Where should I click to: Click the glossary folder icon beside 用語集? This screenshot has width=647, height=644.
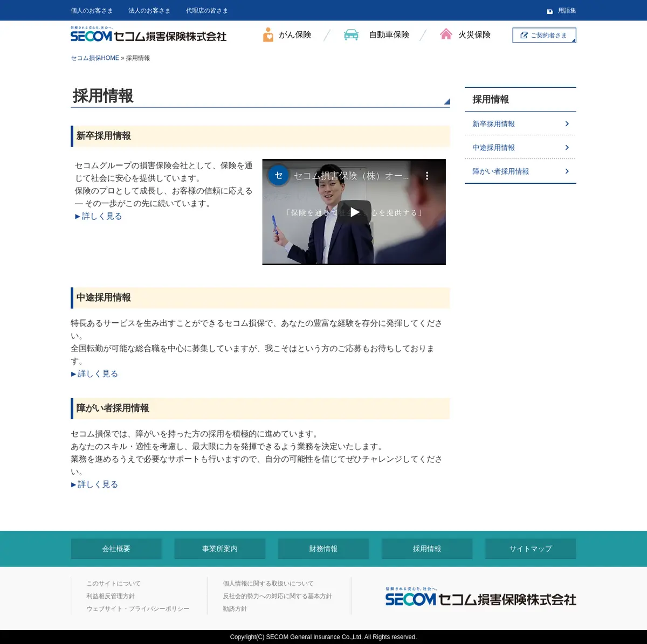click(549, 11)
